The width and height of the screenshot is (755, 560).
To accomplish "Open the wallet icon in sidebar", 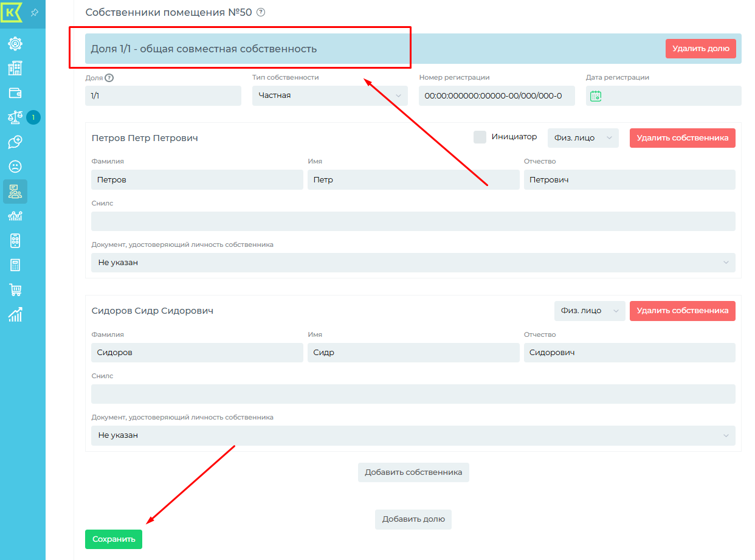I will pyautogui.click(x=15, y=93).
